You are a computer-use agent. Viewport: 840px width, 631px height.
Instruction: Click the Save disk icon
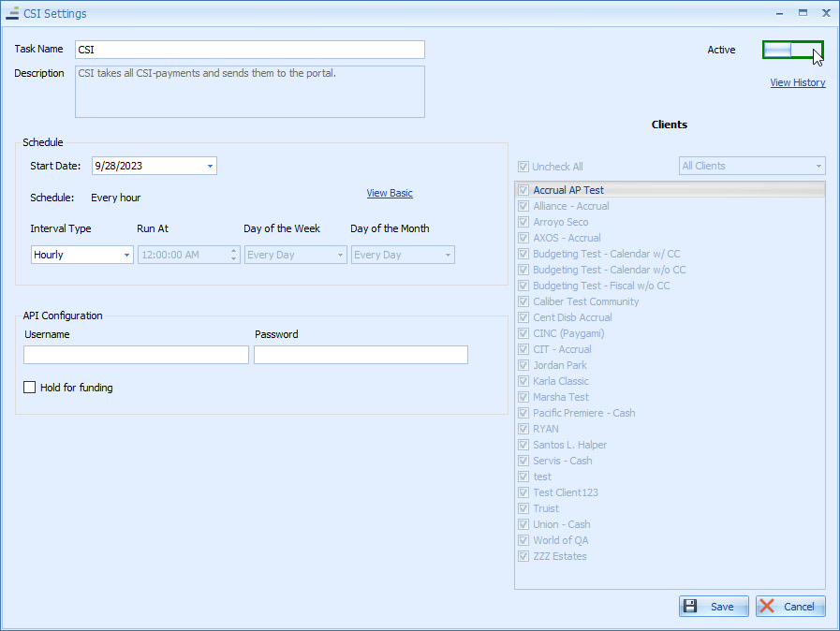tap(692, 606)
